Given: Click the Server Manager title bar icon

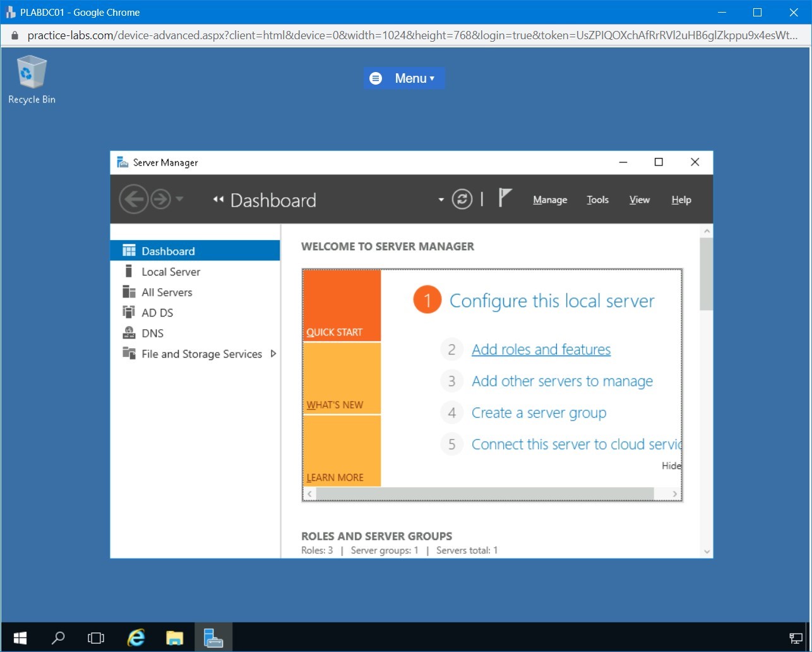Looking at the screenshot, I should tap(122, 162).
